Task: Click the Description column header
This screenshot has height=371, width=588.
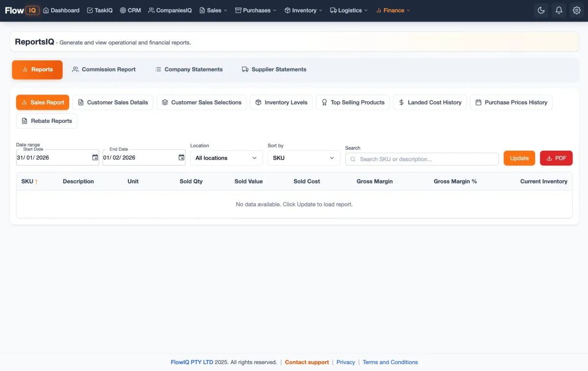Action: click(x=78, y=182)
